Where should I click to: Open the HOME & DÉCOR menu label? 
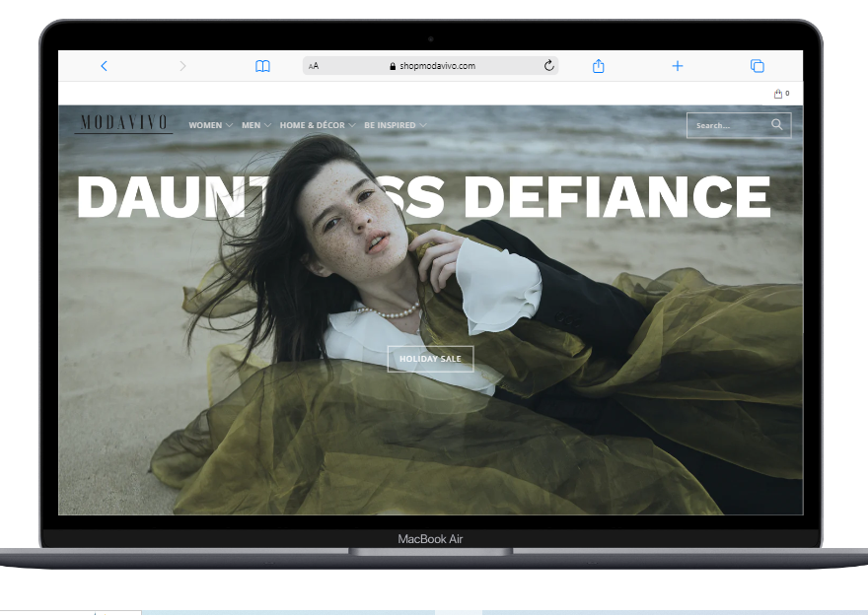click(312, 126)
